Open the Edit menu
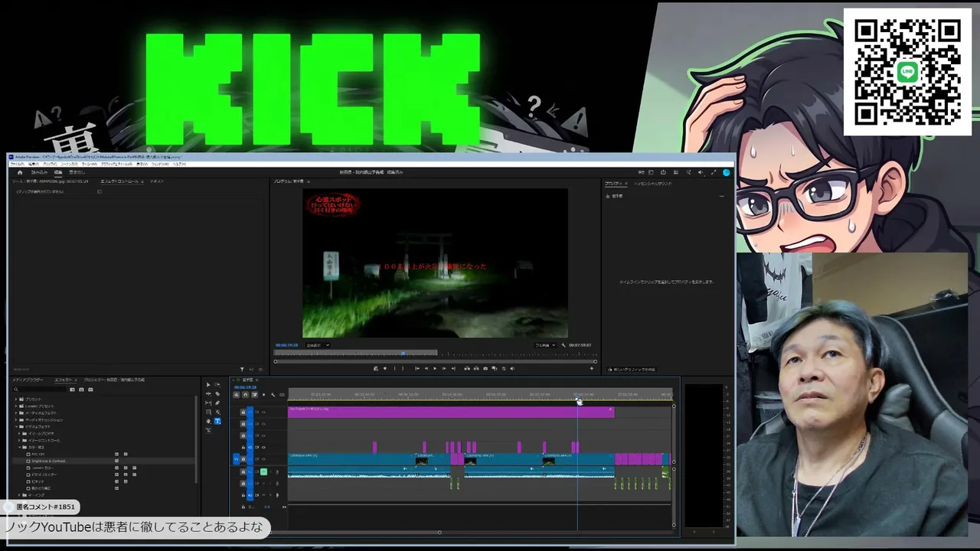Viewport: 980px width, 551px height. click(34, 164)
